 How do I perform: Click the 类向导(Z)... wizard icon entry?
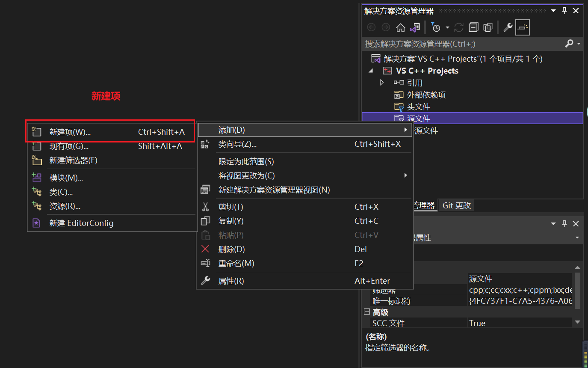pos(305,144)
